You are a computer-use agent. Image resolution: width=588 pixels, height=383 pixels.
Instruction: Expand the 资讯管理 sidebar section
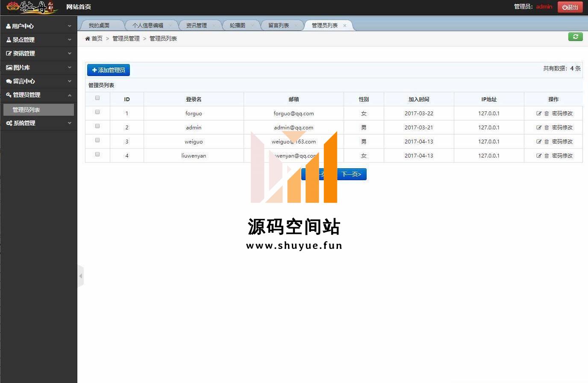tap(38, 53)
